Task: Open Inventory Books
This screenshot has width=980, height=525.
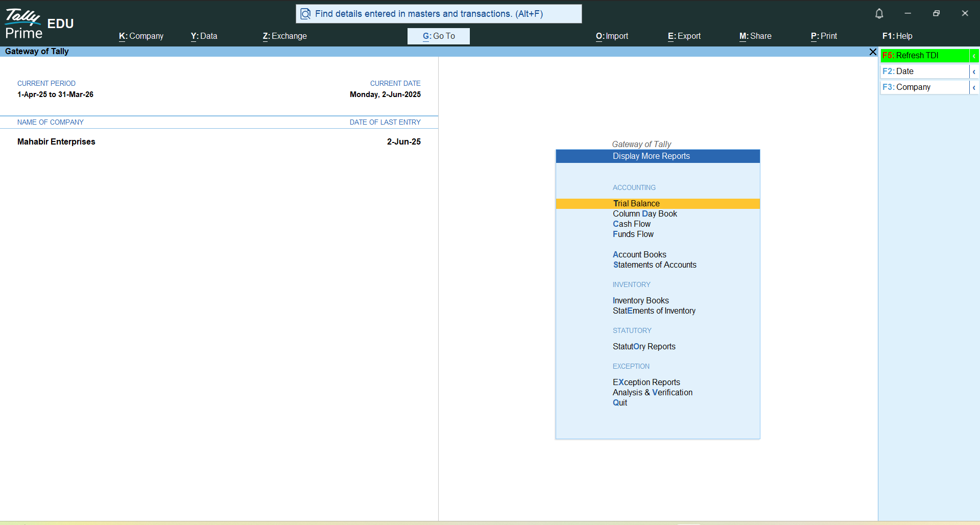Action: point(641,301)
